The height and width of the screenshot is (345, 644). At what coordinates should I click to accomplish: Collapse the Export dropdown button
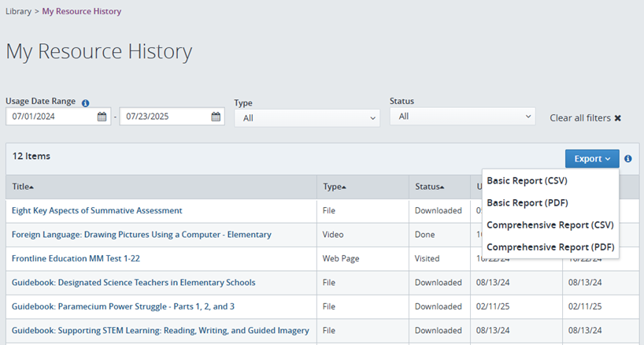592,158
